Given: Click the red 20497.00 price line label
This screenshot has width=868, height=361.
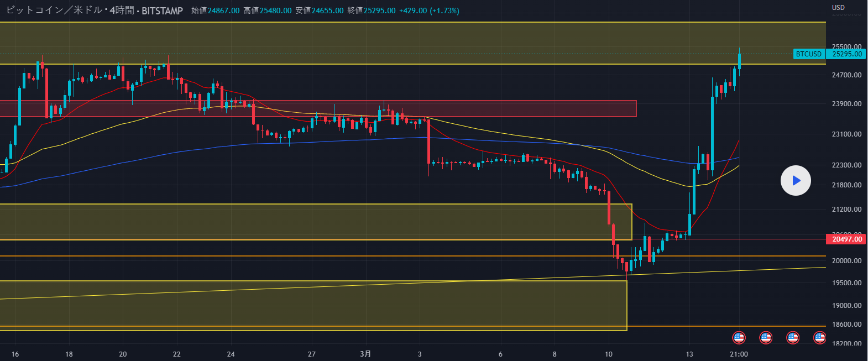Looking at the screenshot, I should pos(846,239).
